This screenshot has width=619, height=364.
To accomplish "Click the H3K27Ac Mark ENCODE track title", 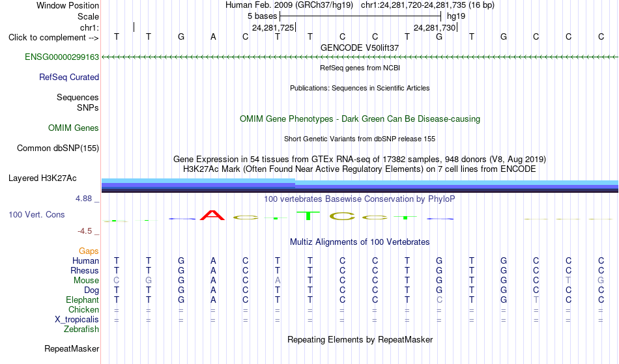I will pyautogui.click(x=360, y=169).
